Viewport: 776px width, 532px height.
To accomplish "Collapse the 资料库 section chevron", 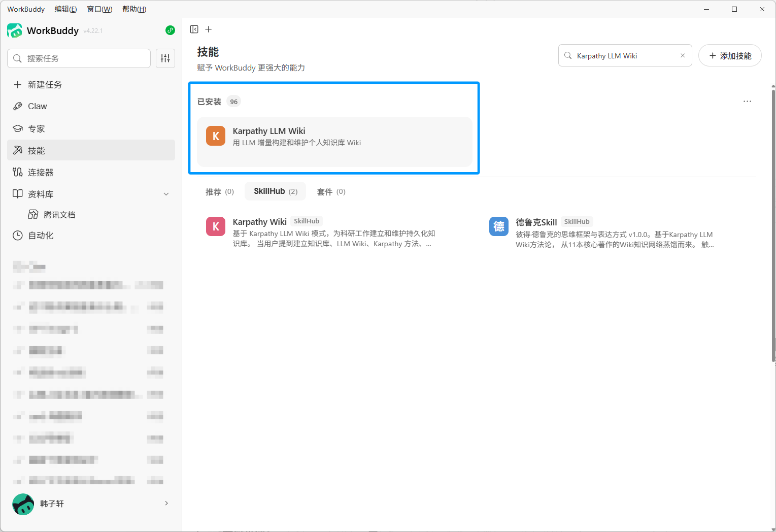I will 166,194.
